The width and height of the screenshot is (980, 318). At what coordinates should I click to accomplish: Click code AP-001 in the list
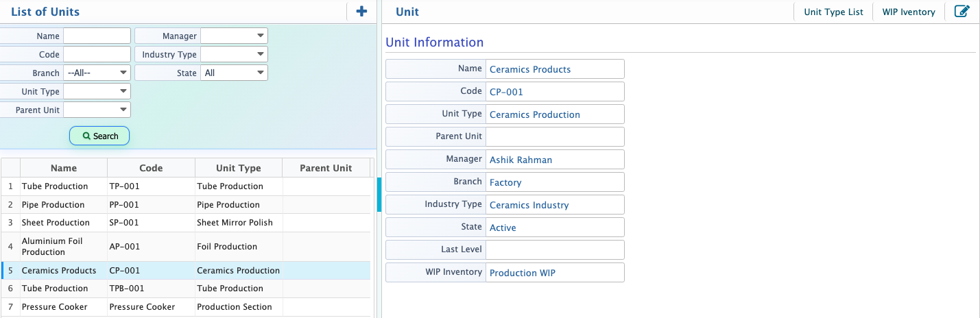click(125, 247)
